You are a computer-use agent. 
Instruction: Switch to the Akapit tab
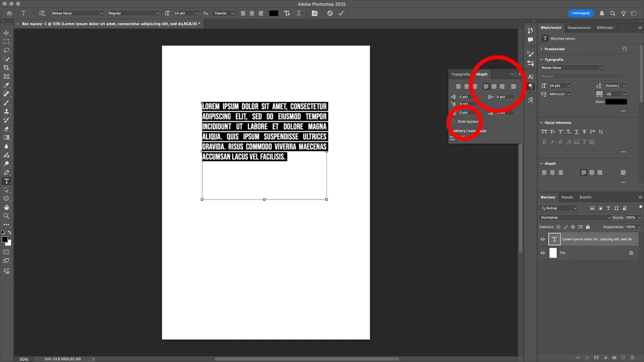[x=481, y=74]
